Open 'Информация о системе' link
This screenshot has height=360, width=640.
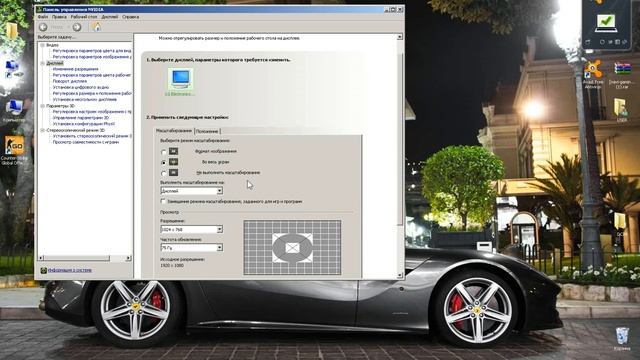(x=70, y=270)
